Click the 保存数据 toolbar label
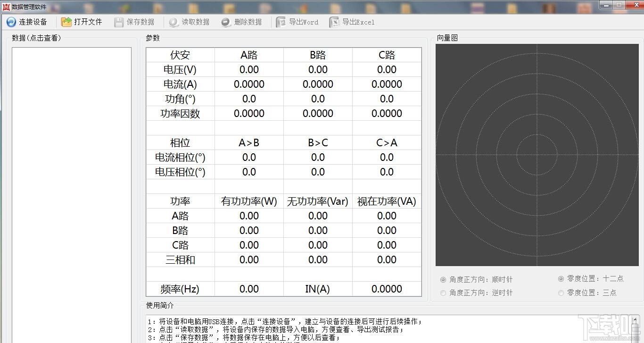 (x=140, y=22)
